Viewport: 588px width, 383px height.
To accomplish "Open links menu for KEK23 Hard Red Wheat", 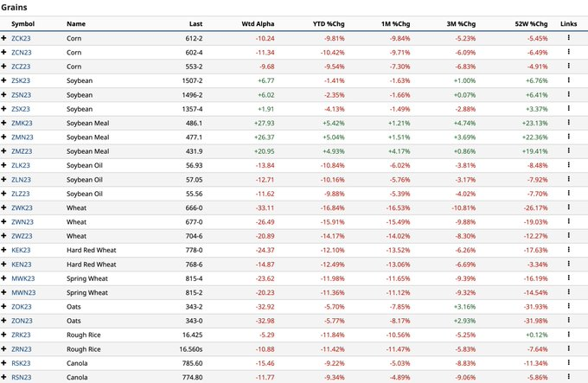I will click(568, 250).
